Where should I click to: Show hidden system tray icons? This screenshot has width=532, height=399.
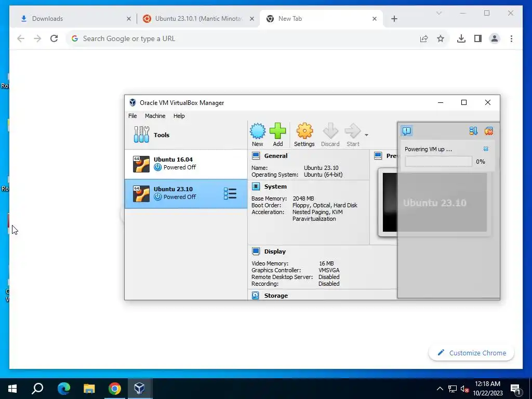pyautogui.click(x=440, y=389)
